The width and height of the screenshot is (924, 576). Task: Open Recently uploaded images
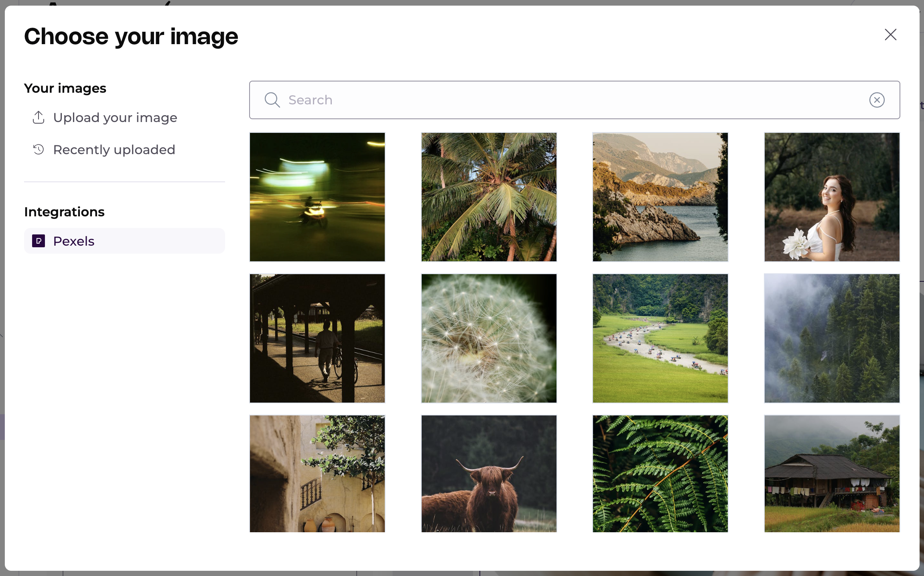pos(114,150)
